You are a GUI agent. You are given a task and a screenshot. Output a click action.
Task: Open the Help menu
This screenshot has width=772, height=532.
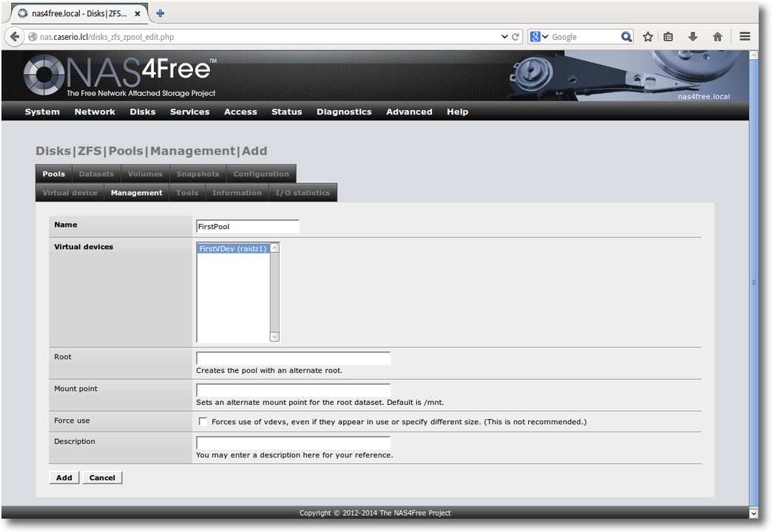click(x=458, y=112)
